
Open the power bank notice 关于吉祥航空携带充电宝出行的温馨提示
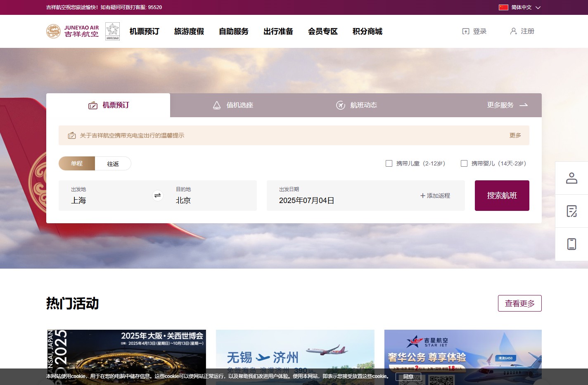(x=132, y=135)
